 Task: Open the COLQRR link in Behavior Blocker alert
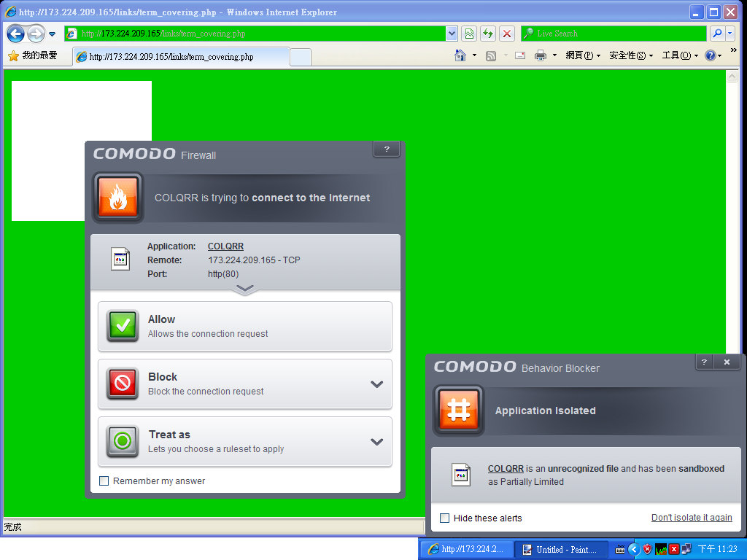[x=506, y=469]
